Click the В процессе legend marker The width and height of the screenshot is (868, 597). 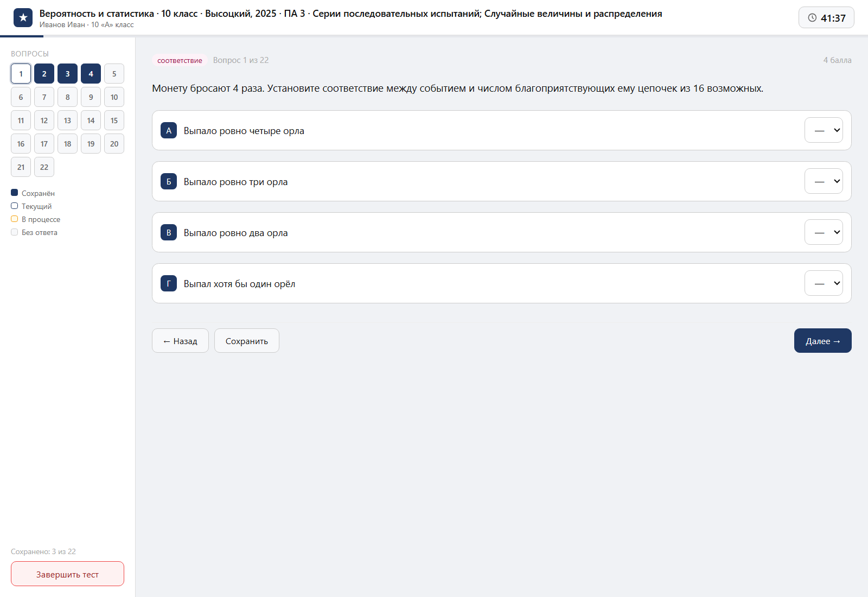point(15,219)
